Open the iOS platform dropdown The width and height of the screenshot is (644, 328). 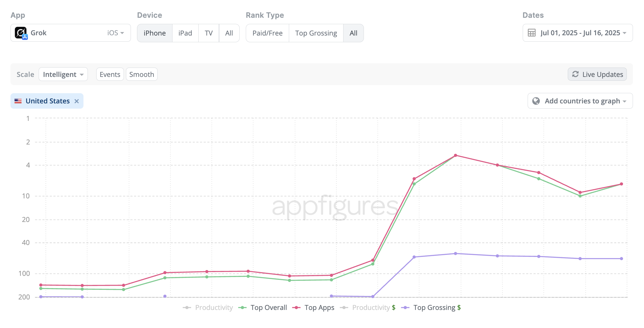[115, 33]
